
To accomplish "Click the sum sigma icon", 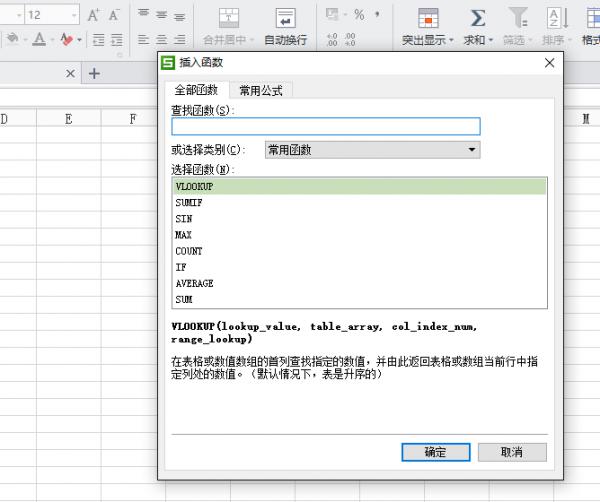I will tap(478, 18).
